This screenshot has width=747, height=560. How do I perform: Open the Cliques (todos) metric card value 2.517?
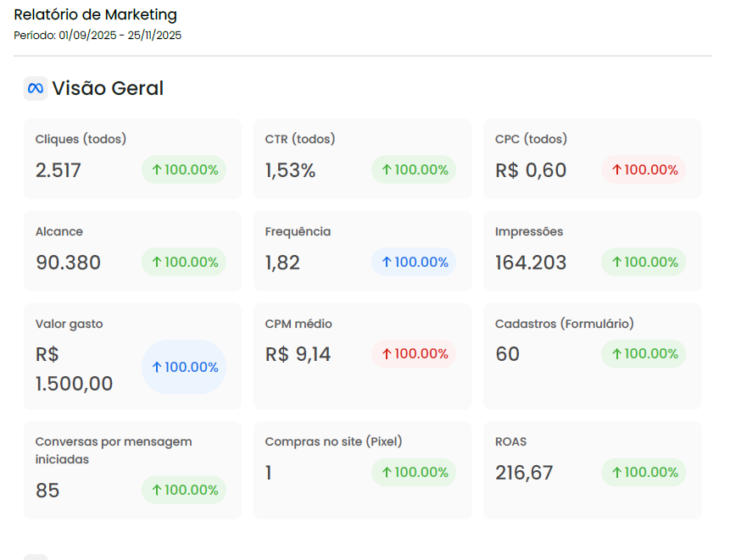coord(59,170)
